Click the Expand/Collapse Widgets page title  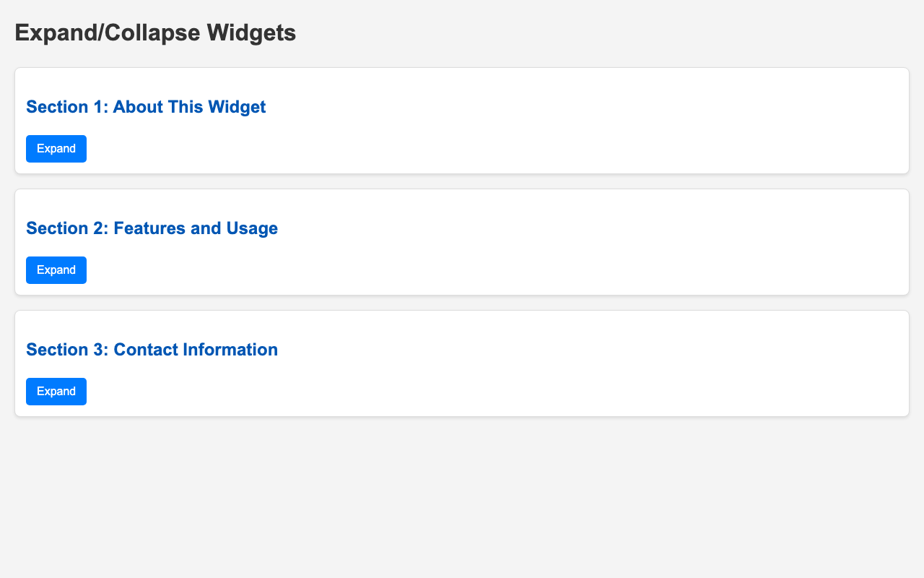coord(155,33)
